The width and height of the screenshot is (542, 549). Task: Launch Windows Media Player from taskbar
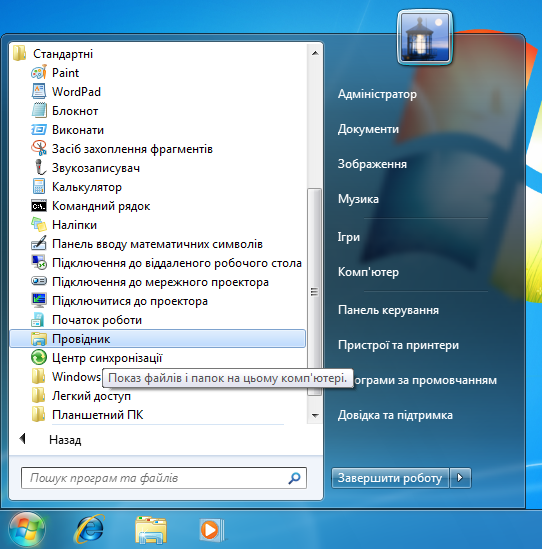pos(211,530)
